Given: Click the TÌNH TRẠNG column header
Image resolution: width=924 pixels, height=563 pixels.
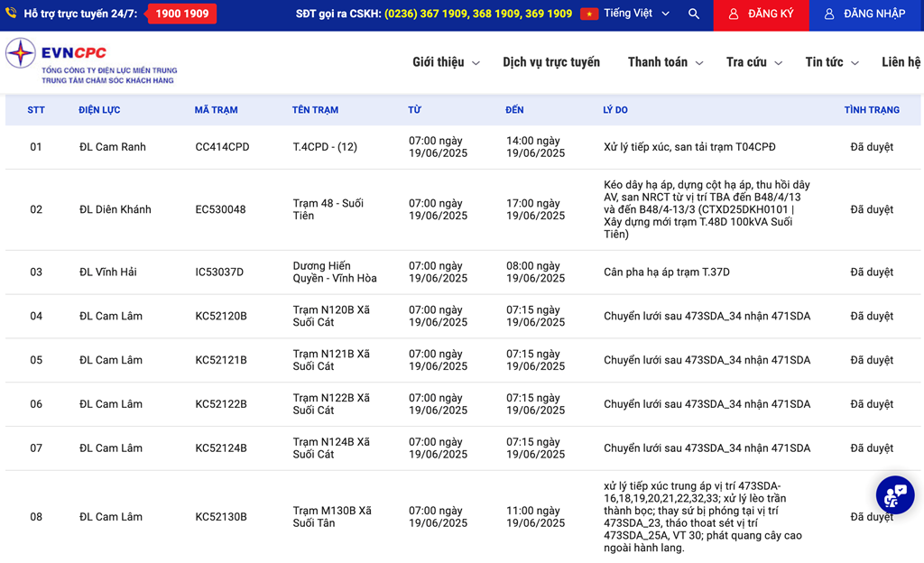Looking at the screenshot, I should (x=872, y=110).
